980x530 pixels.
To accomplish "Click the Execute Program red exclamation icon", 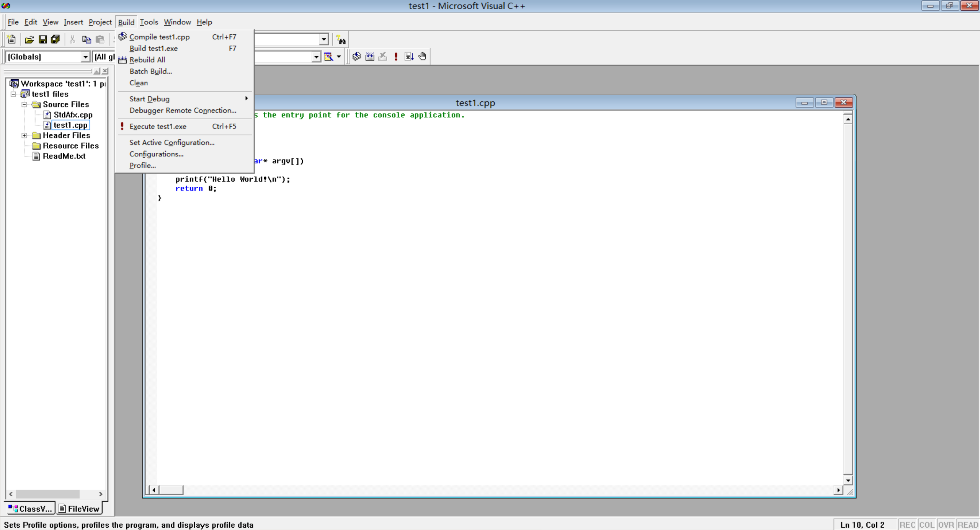I will [x=396, y=57].
